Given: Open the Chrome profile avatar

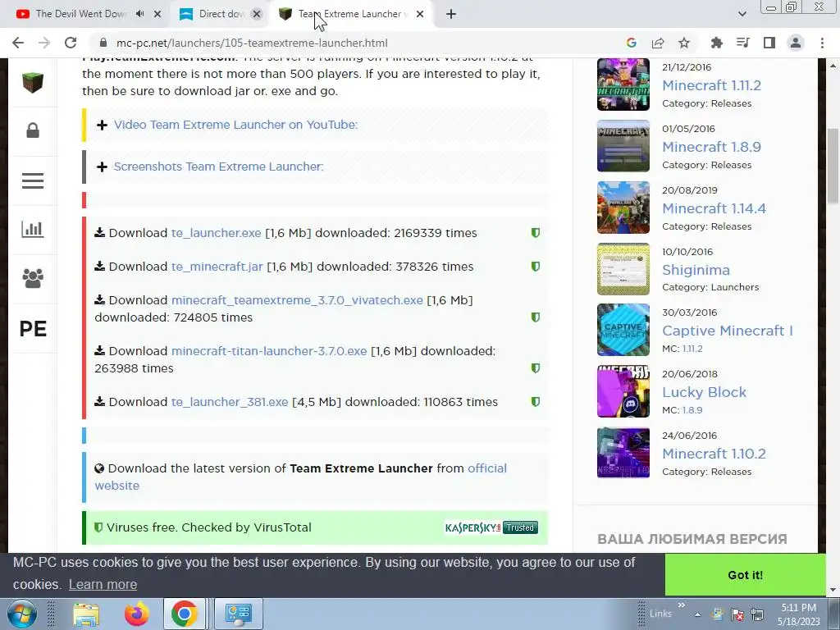Looking at the screenshot, I should 796,43.
